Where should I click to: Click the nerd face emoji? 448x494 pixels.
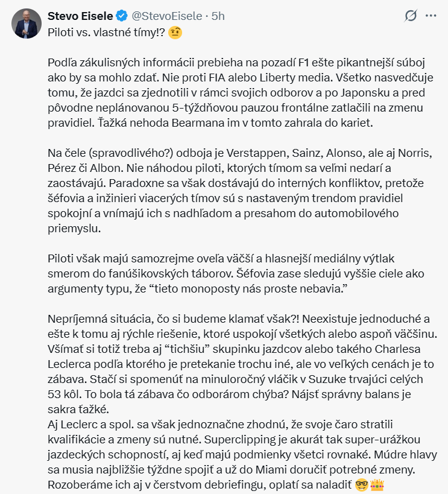tap(362, 486)
